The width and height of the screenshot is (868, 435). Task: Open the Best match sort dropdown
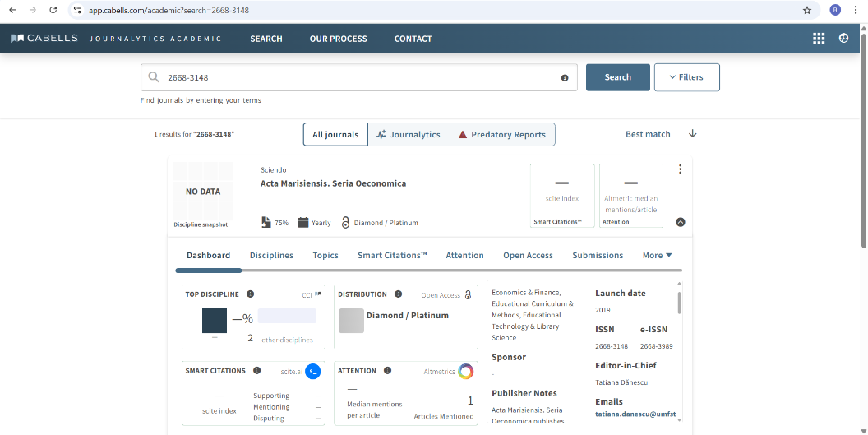648,134
